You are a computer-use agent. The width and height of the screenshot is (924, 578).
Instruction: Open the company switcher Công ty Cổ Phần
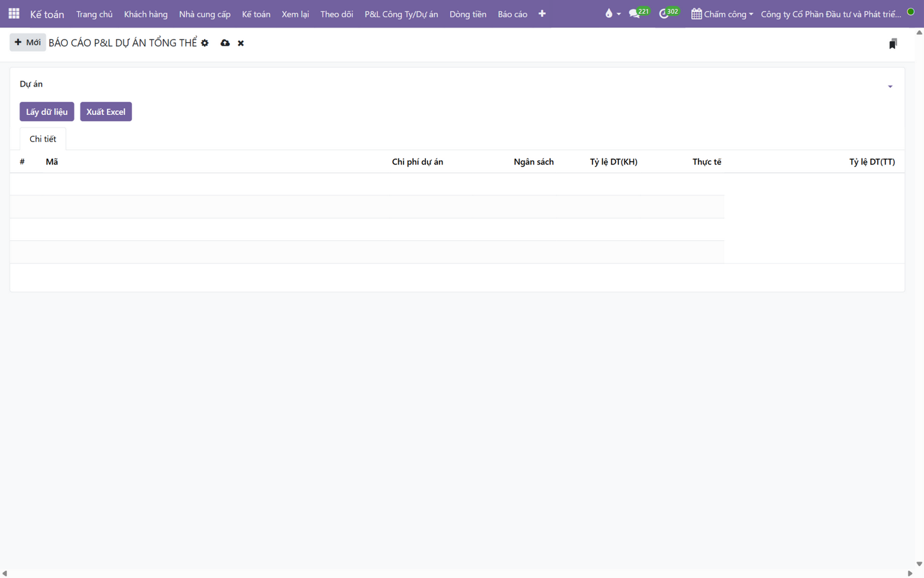pos(831,14)
